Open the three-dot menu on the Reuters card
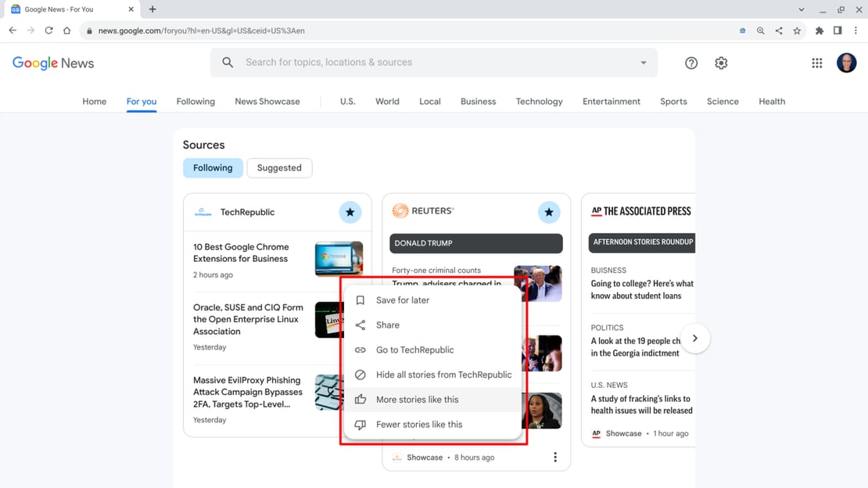 (555, 457)
